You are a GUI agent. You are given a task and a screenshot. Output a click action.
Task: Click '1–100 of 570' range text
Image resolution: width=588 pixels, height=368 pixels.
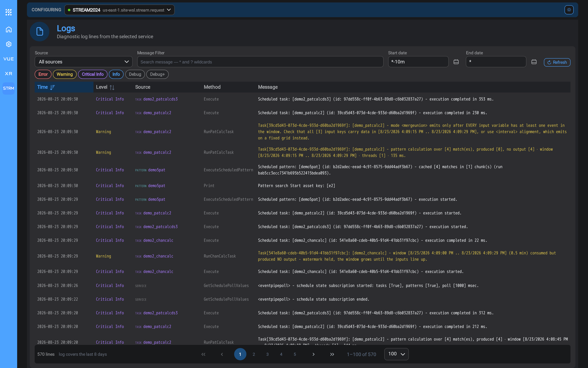[361, 354]
